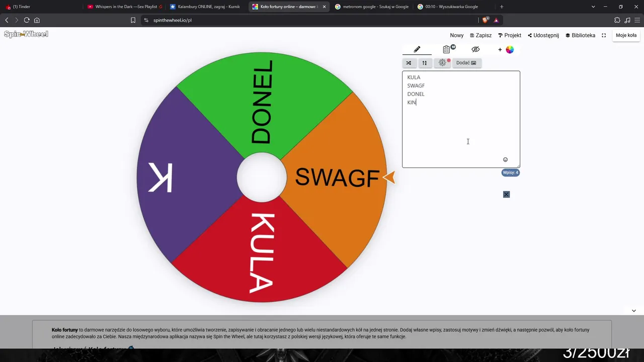Open Brave Shields lion icon
This screenshot has height=362, width=644.
pyautogui.click(x=486, y=20)
